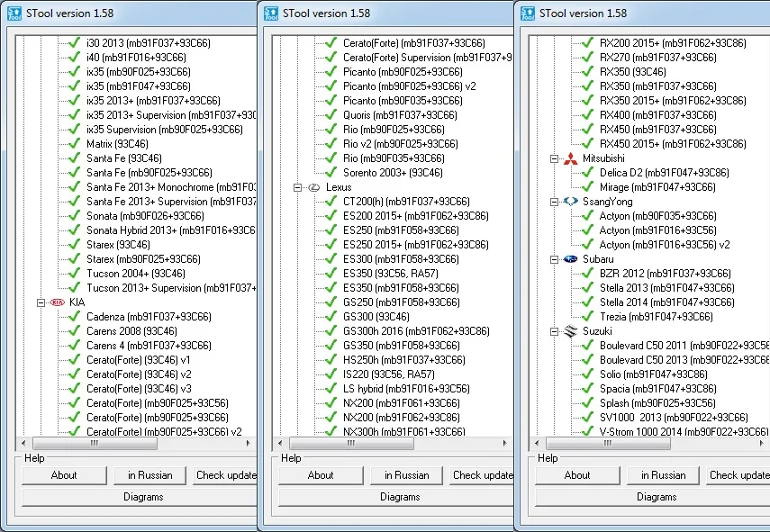Click the STool app icon in left window title
Screen dimensions: 770x532
click(14, 14)
